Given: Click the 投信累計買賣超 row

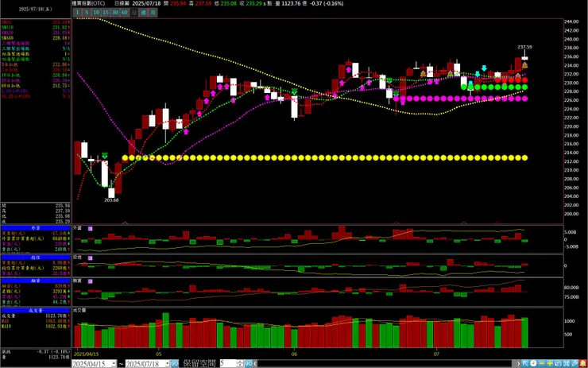Looking at the screenshot, I should click(36, 268).
